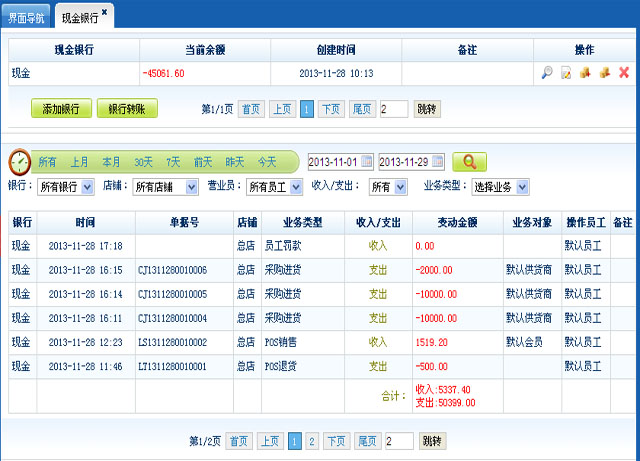The image size is (640, 461).
Task: Select the 昨天 quick date filter
Action: [x=235, y=162]
